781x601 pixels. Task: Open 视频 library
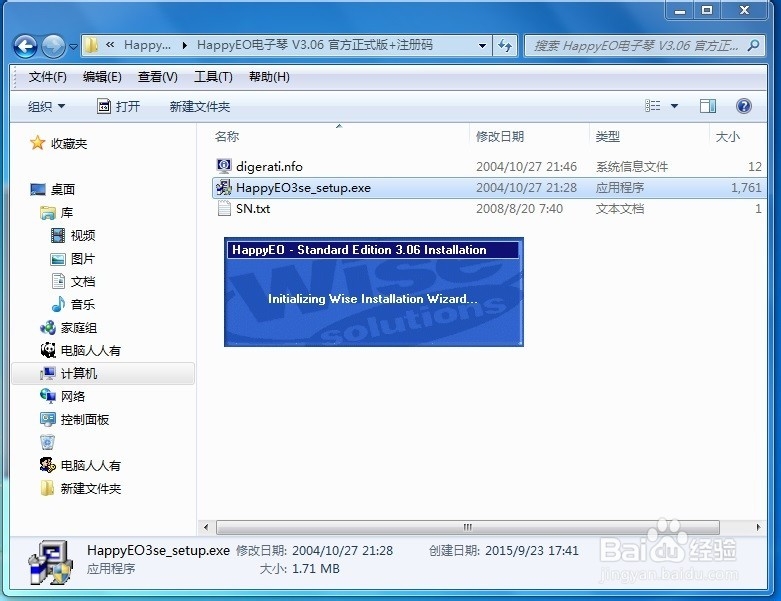coord(83,236)
